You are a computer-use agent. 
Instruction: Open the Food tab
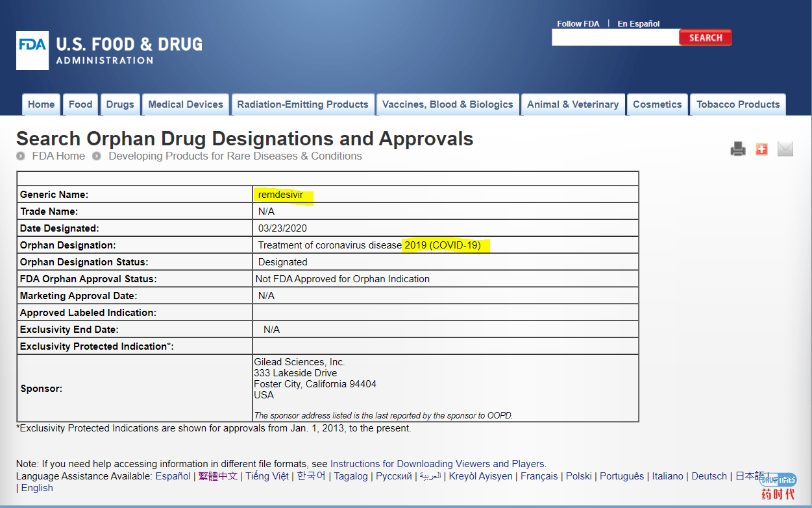(80, 104)
